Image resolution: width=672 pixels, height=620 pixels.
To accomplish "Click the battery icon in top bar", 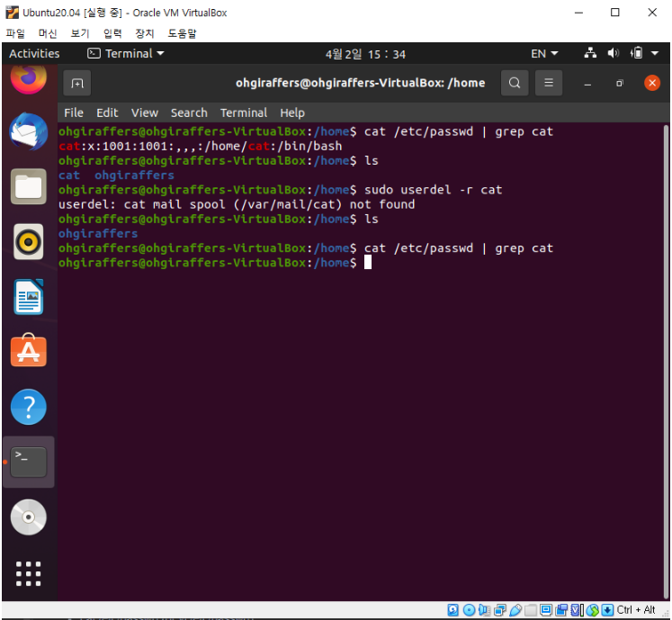I will pyautogui.click(x=636, y=53).
